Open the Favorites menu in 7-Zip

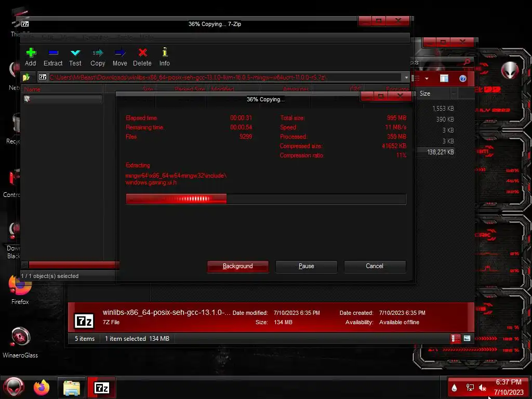point(96,37)
